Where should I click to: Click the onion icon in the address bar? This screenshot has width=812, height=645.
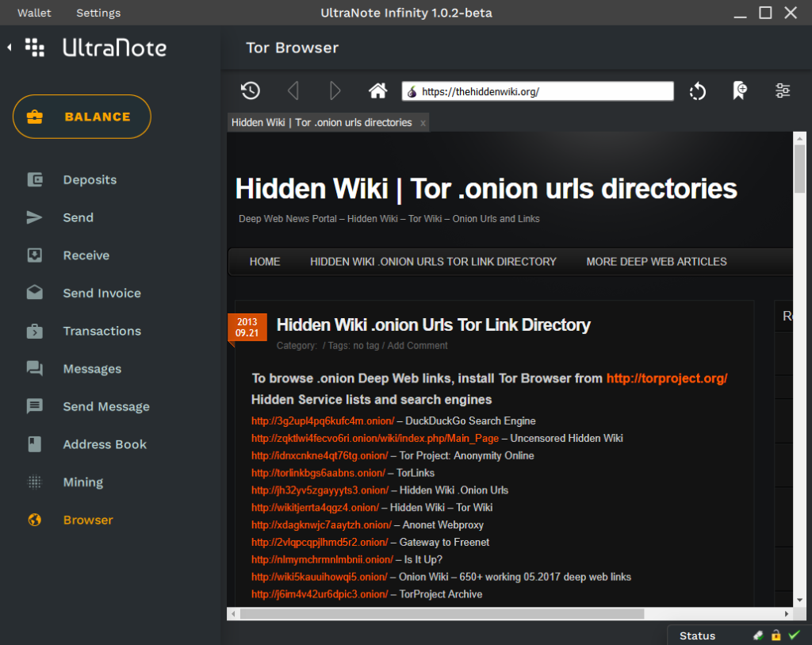tap(412, 92)
